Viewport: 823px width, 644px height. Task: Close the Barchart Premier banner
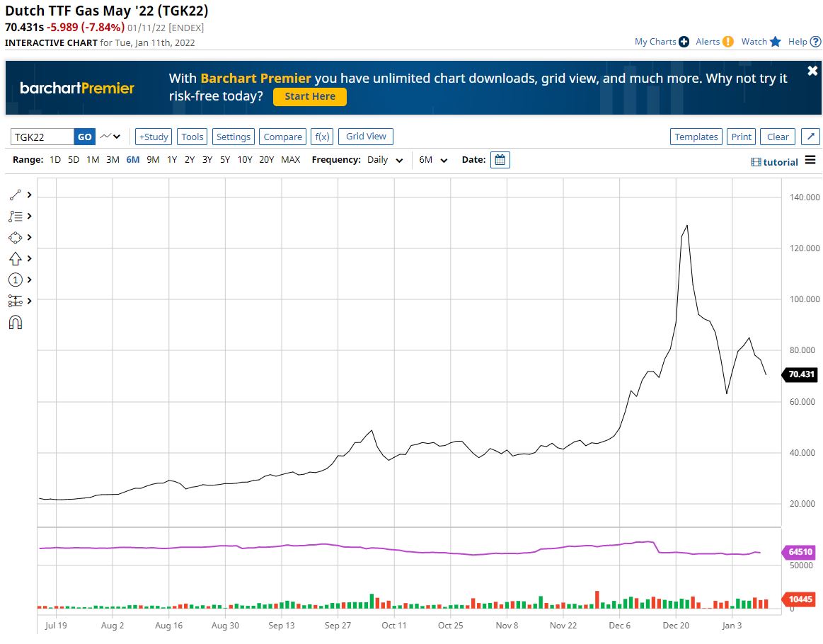(812, 70)
